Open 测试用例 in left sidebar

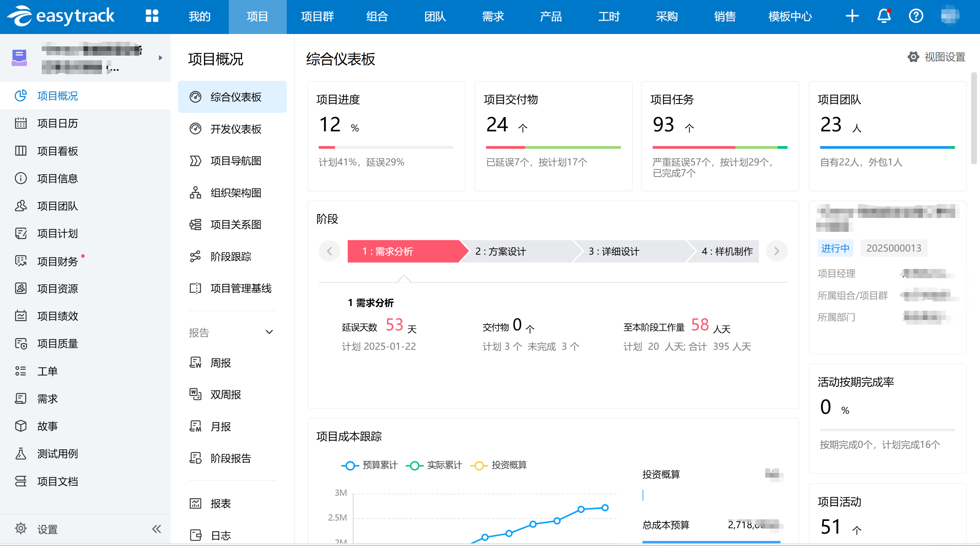[x=58, y=454]
